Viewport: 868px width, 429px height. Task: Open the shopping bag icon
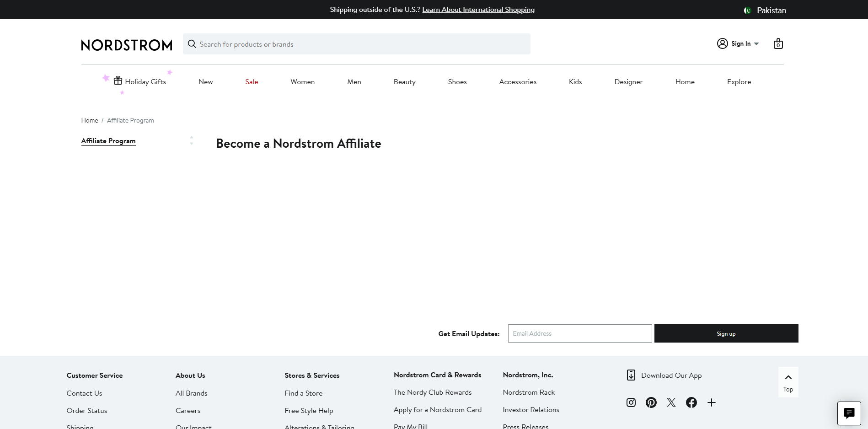point(778,44)
